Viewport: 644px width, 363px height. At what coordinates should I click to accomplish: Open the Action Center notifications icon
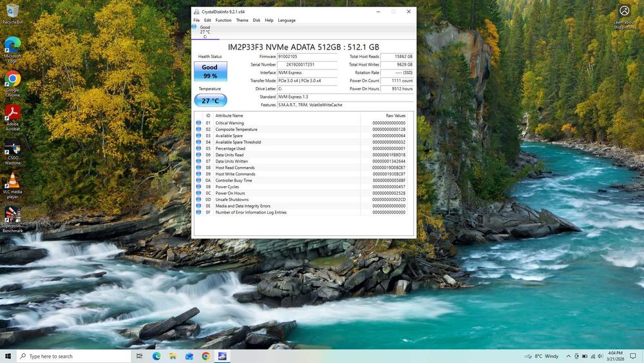633,356
